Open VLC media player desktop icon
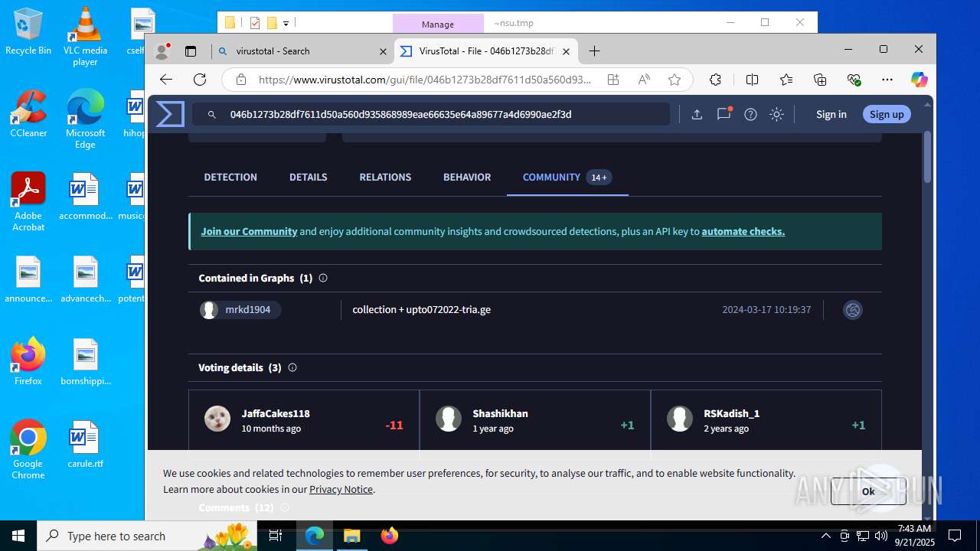 [85, 37]
